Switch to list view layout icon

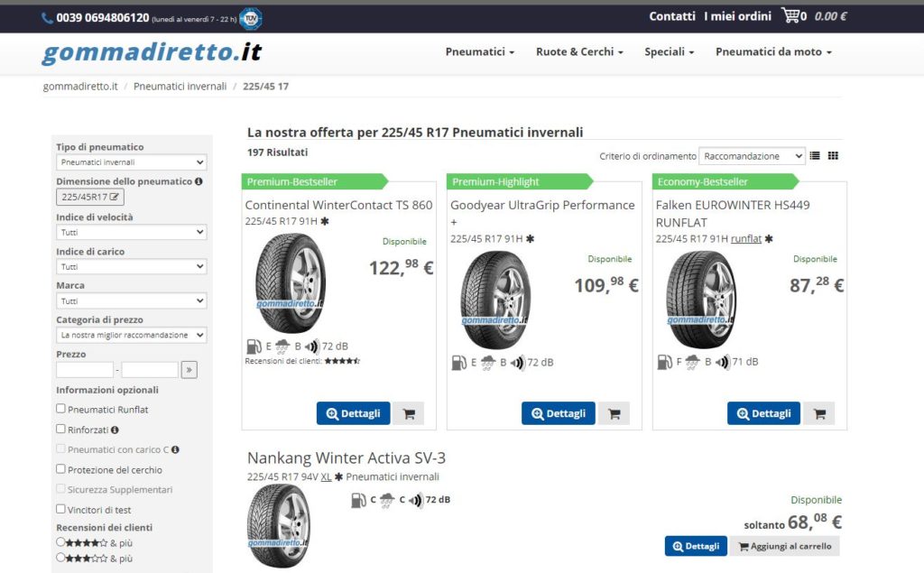[x=815, y=156]
